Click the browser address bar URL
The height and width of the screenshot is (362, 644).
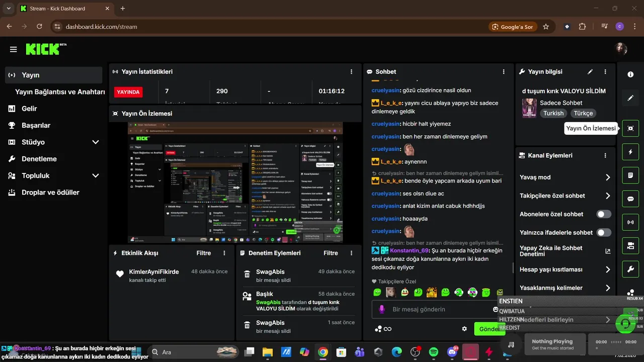[x=101, y=27]
